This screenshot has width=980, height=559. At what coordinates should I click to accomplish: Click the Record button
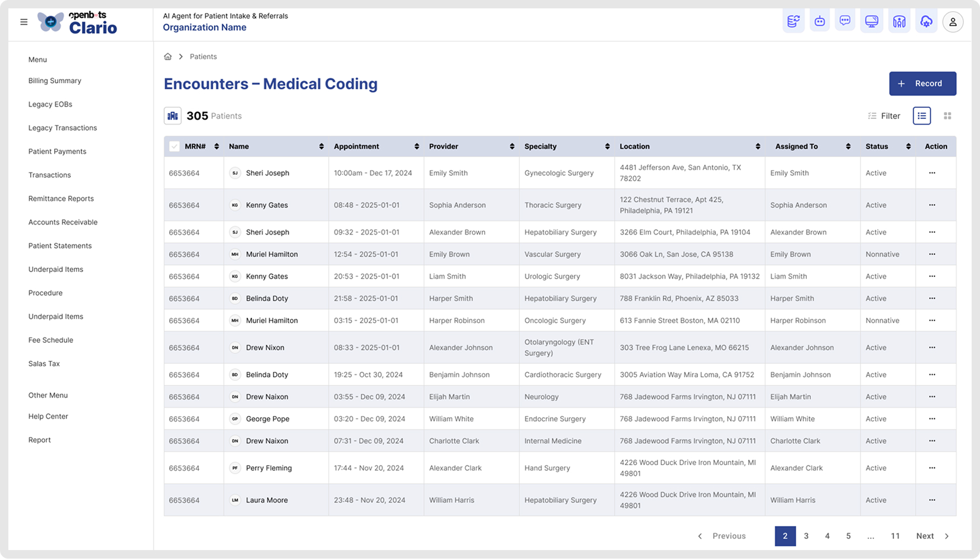click(x=922, y=83)
